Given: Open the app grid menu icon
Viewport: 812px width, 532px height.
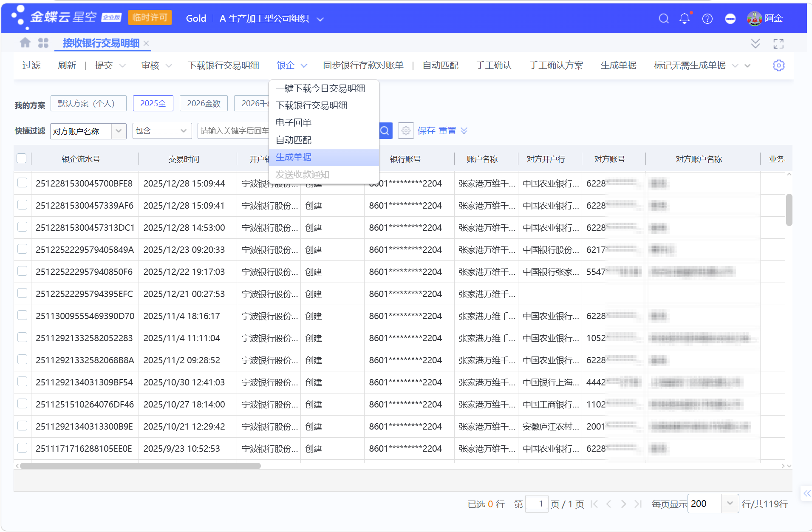Looking at the screenshot, I should (x=43, y=43).
